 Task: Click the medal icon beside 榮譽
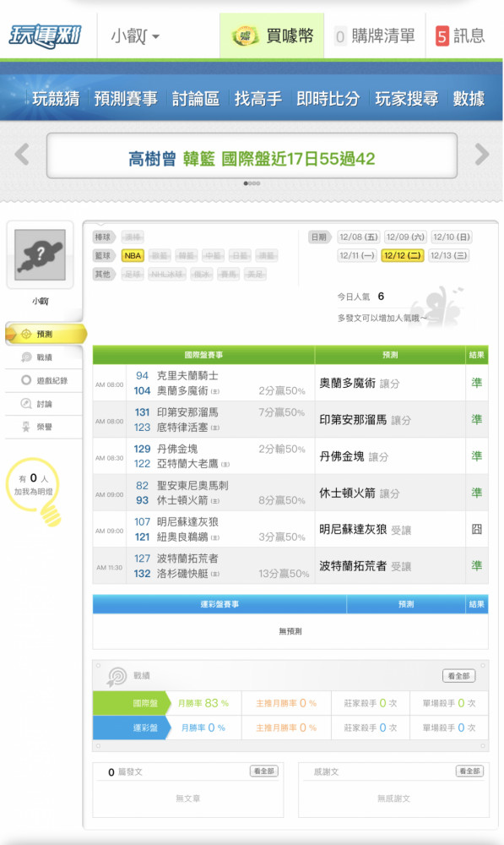tap(26, 427)
